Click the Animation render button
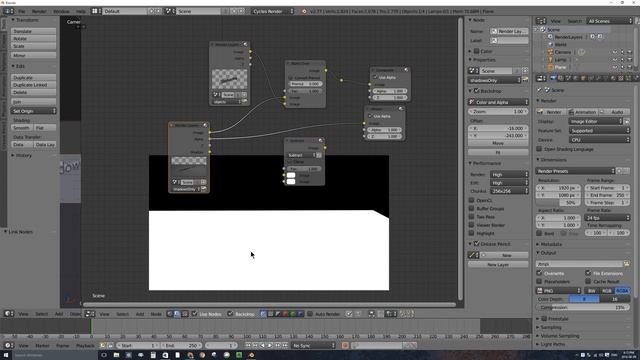The height and width of the screenshot is (360, 640). click(582, 112)
